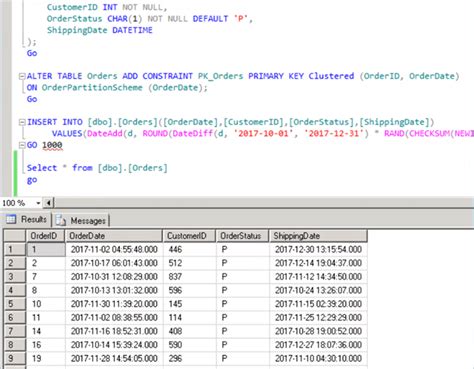Image resolution: width=474 pixels, height=369 pixels.
Task: Click ShippingDate cell 2017-12-27 18:07:36.000
Action: point(318,345)
